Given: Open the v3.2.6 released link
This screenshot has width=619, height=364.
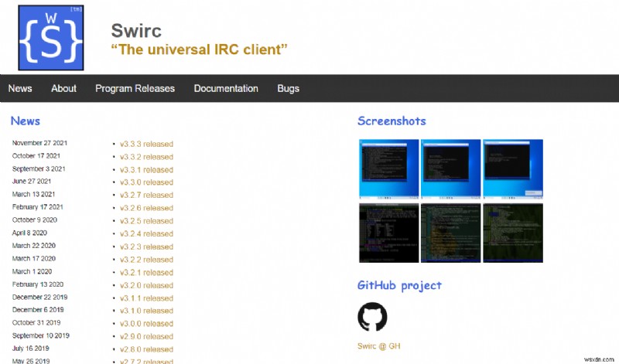Looking at the screenshot, I should pos(146,208).
